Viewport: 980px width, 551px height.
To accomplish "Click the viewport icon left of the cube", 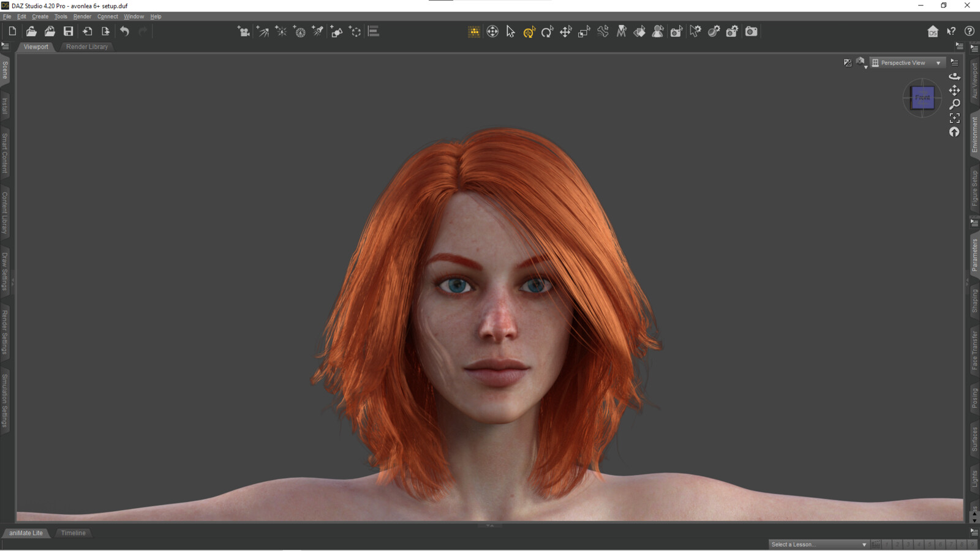I will pyautogui.click(x=848, y=62).
